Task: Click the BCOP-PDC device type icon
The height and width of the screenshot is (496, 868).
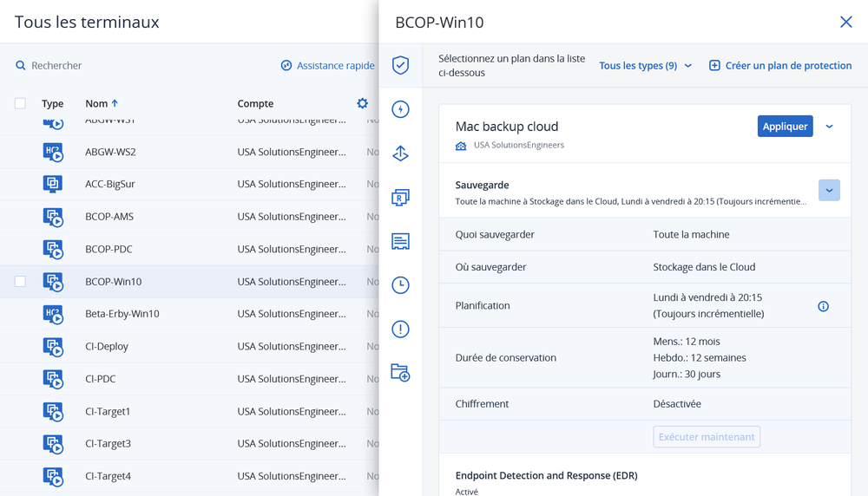Action: (53, 250)
